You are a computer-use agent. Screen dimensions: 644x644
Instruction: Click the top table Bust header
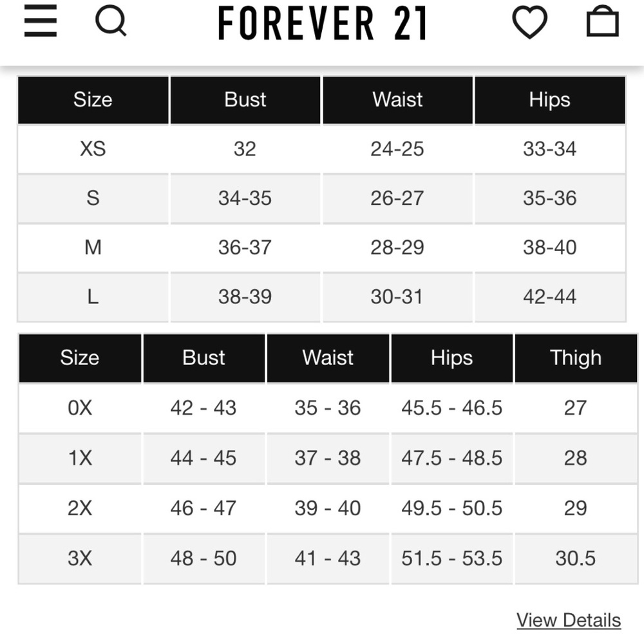coord(245,100)
